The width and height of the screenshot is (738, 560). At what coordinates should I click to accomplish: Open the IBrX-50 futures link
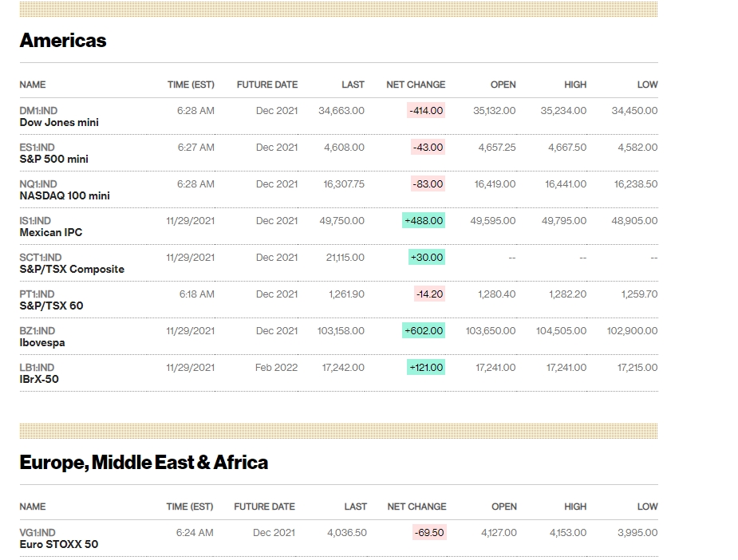click(39, 379)
